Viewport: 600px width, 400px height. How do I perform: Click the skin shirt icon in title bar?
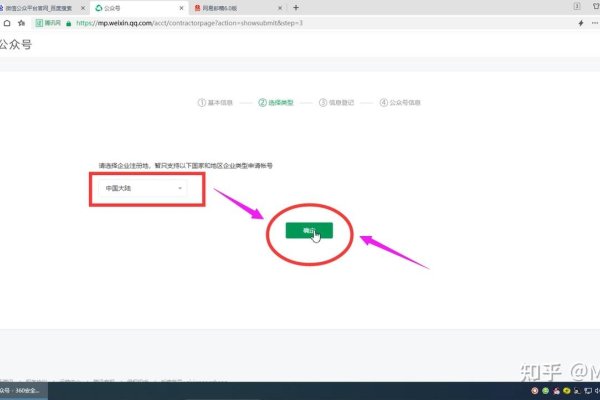pyautogui.click(x=596, y=6)
